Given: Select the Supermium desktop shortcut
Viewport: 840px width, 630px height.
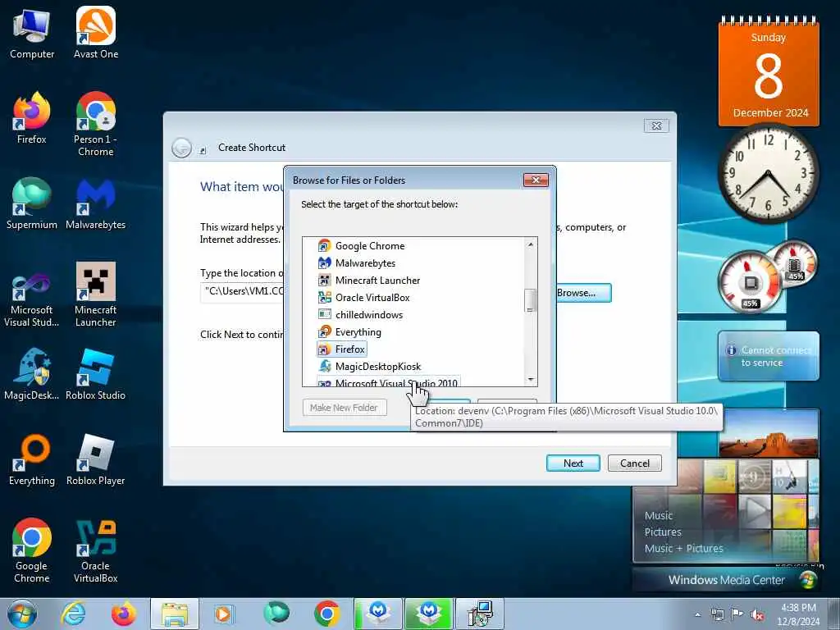Looking at the screenshot, I should pyautogui.click(x=32, y=203).
